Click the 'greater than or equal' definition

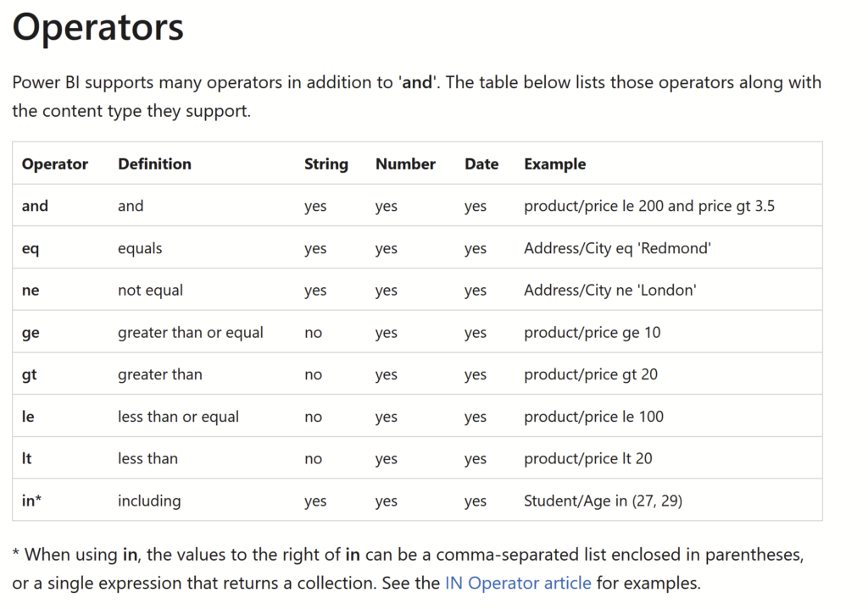point(191,332)
